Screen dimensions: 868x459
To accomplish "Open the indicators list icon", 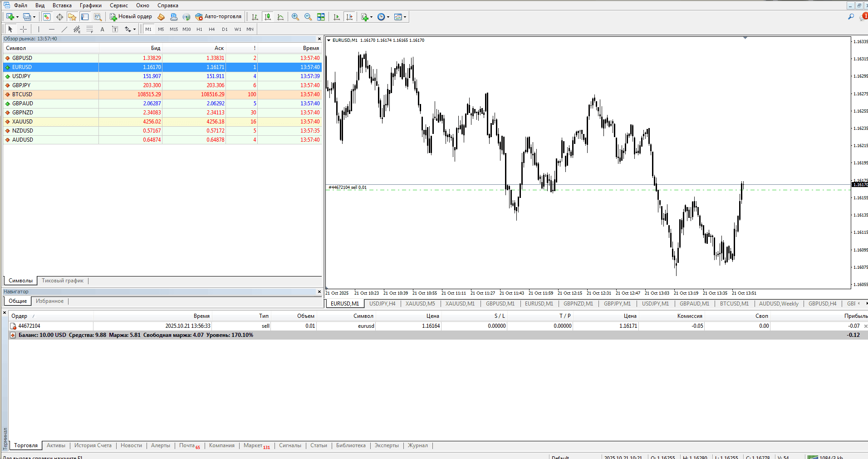I will coord(364,17).
